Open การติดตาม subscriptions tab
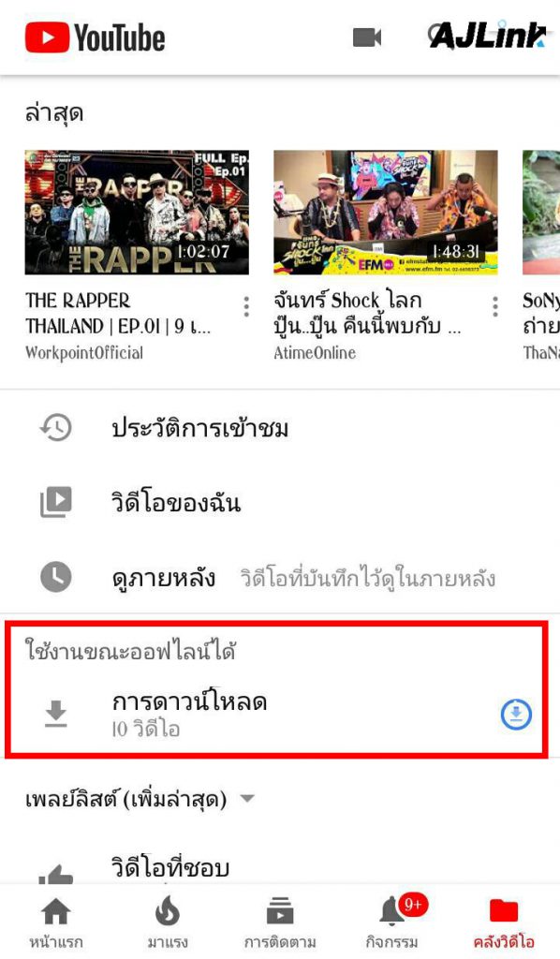Screen dimensions: 560x959 280,922
